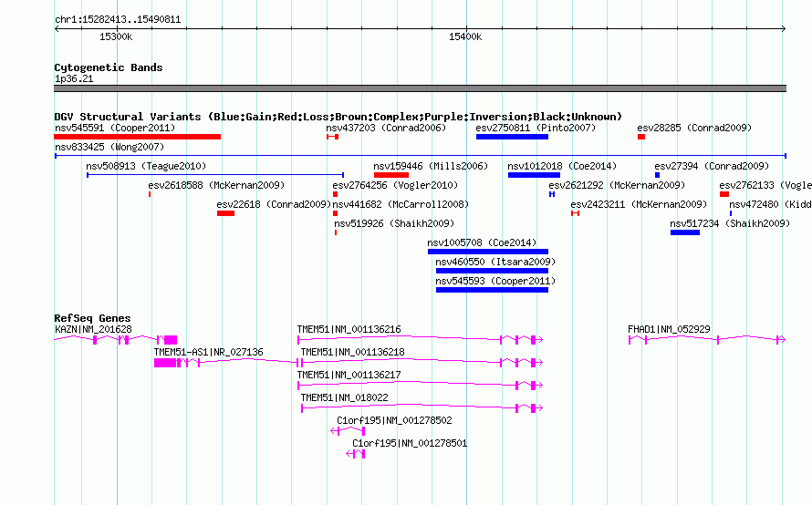Viewport: 812px width, 505px height.
Task: Open the C1orf195|NM_001278501 gene label
Action: click(410, 443)
